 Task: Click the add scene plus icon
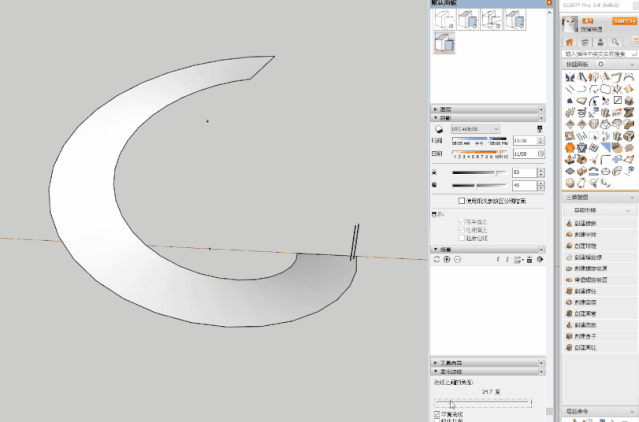[447, 259]
